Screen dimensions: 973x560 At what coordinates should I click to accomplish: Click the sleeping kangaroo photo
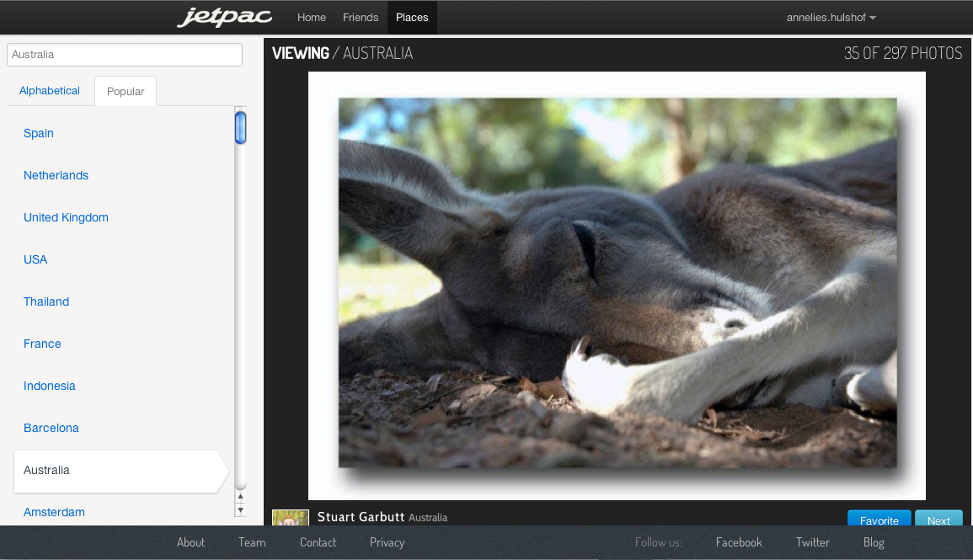617,283
